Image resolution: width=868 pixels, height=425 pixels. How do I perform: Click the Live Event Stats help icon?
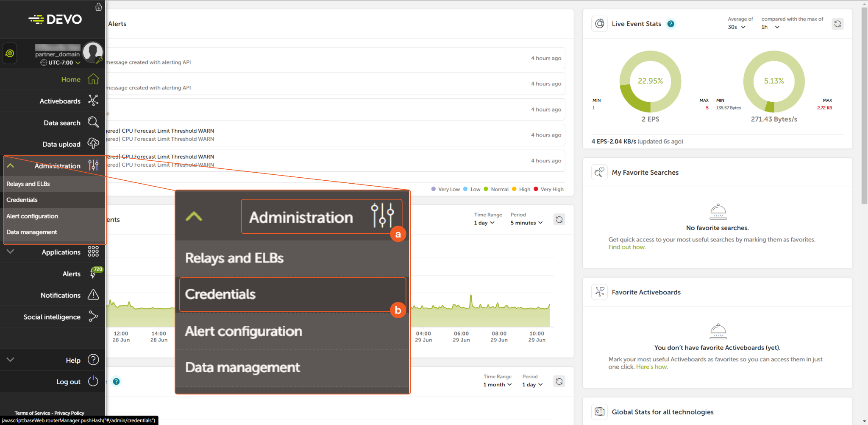point(670,24)
